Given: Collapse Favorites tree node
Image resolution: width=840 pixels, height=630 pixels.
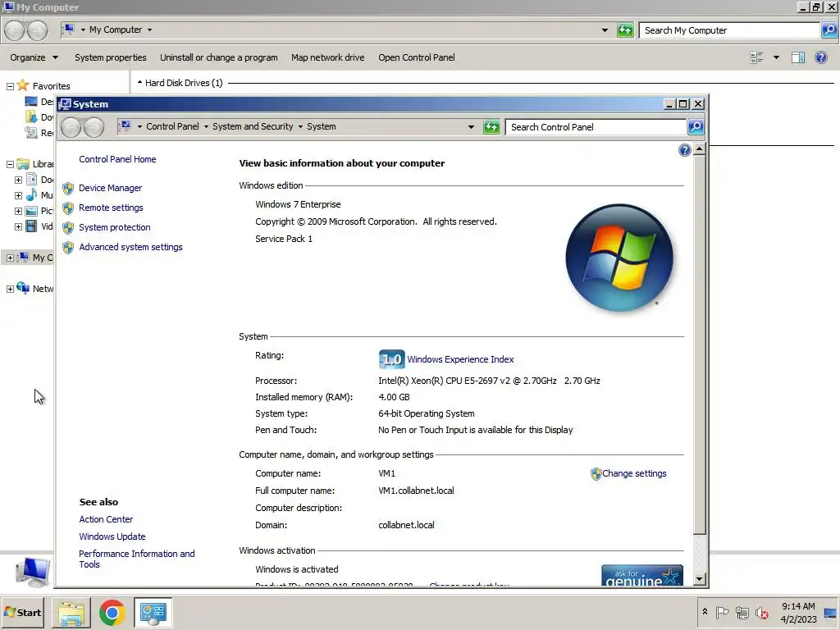Looking at the screenshot, I should tap(10, 86).
